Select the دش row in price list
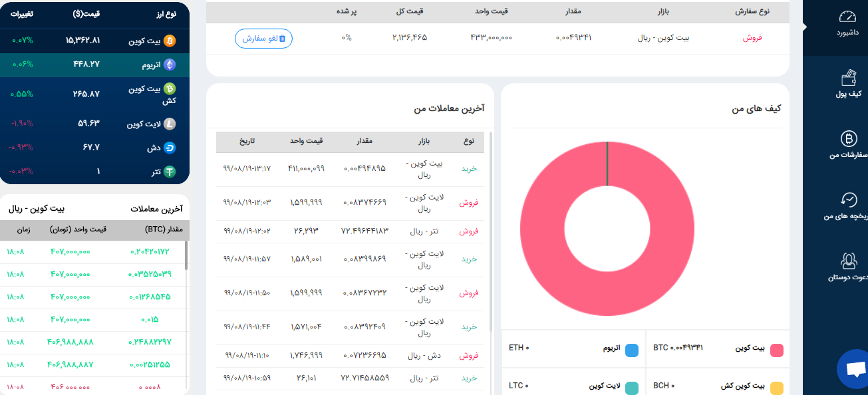 [94, 148]
